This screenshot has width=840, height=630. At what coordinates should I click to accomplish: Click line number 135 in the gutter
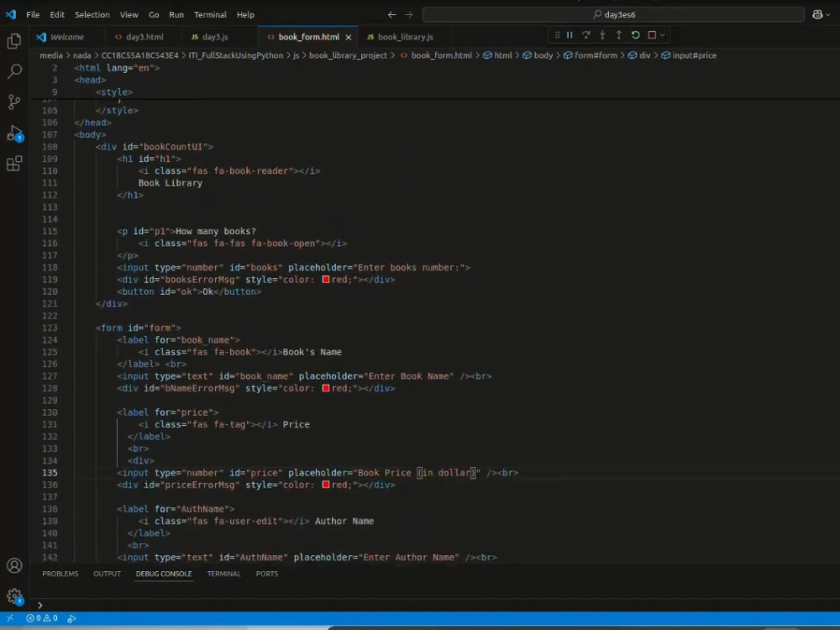pyautogui.click(x=50, y=473)
